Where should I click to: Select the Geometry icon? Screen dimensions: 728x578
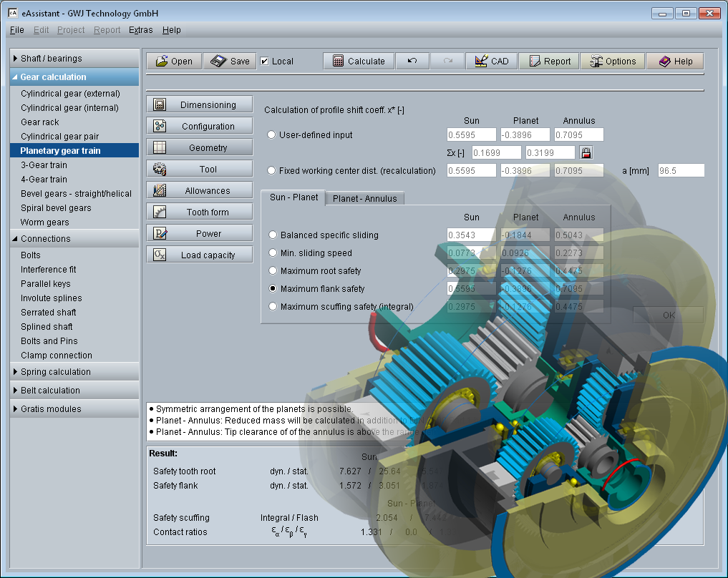point(199,147)
